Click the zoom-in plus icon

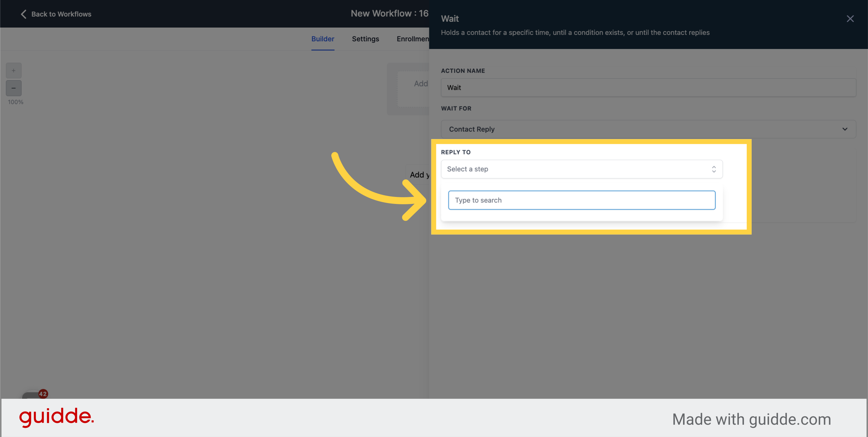coord(13,70)
